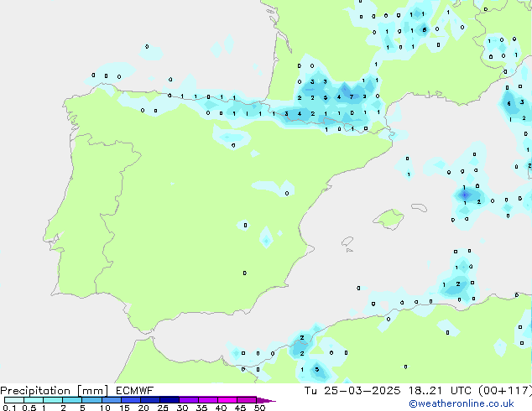Click the legend swatch for 0.5–1 mm
This screenshot has width=532, height=411.
click(34, 400)
